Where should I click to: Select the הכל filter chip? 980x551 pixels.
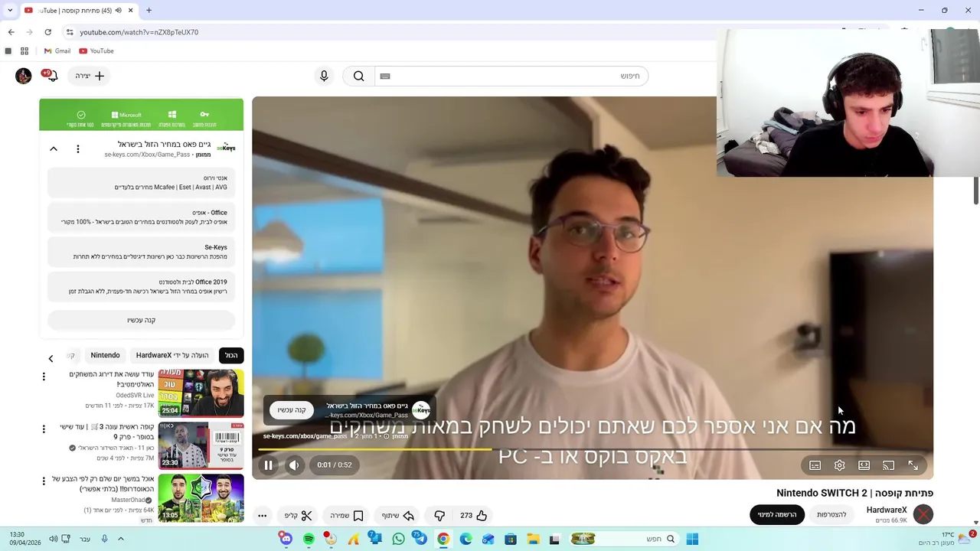click(231, 355)
